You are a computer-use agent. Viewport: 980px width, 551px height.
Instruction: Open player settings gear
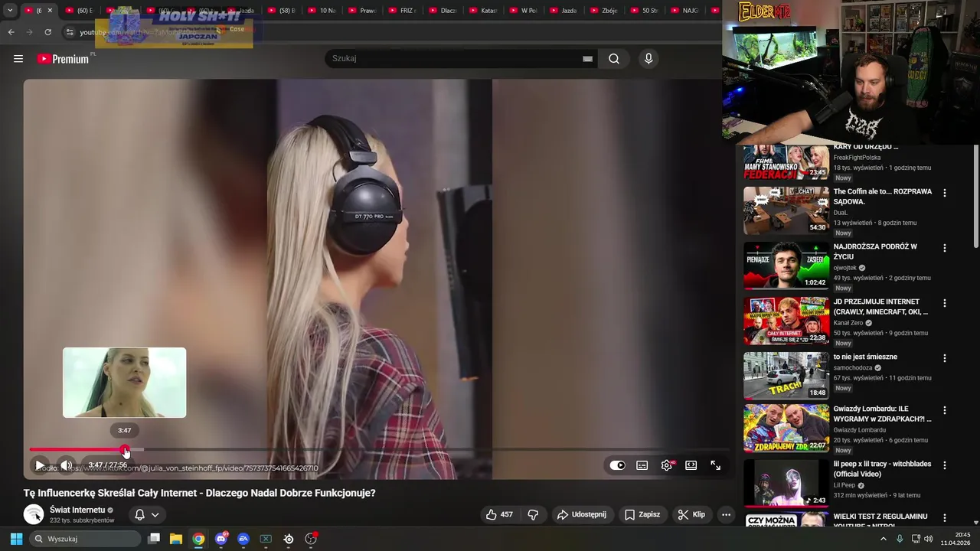coord(667,465)
